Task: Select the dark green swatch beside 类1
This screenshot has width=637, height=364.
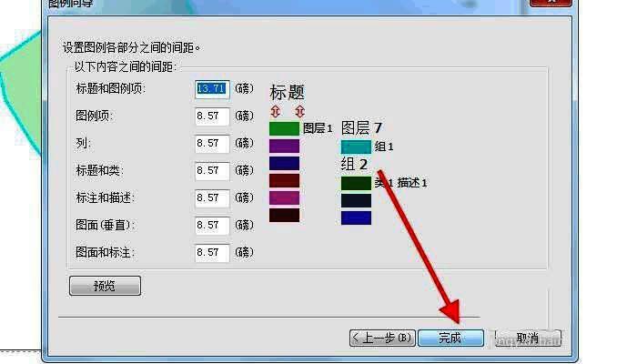Action: coord(356,183)
